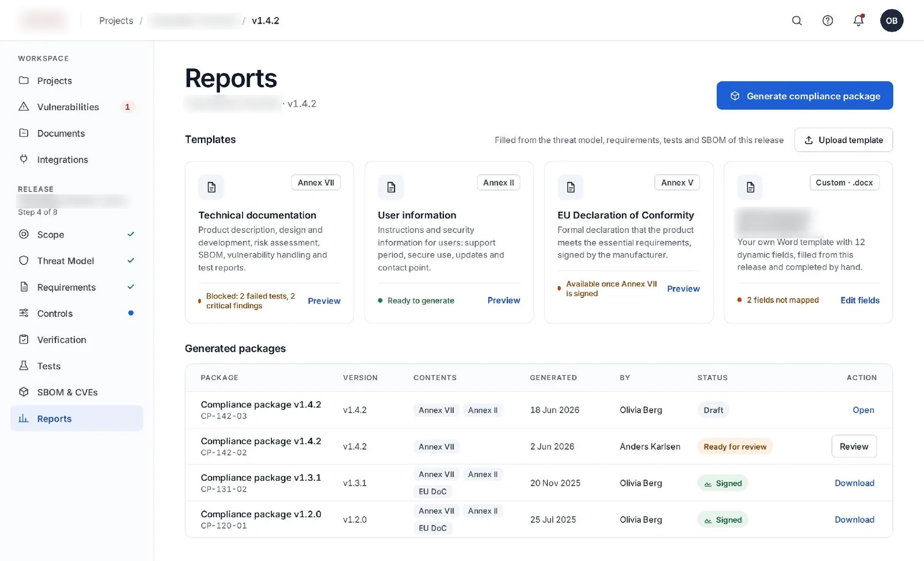Click the Custom .docx template file icon
The image size is (924, 561).
click(750, 187)
